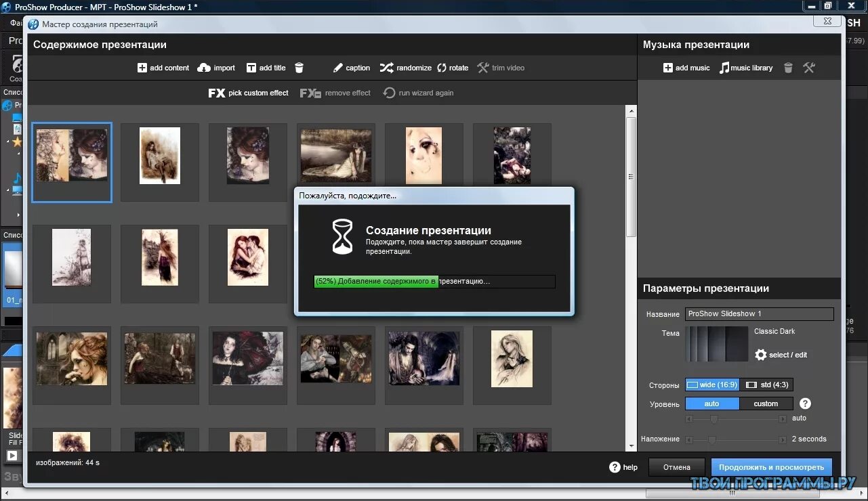
Task: Click the scrollbar up arrow of content grid
Action: (631, 110)
